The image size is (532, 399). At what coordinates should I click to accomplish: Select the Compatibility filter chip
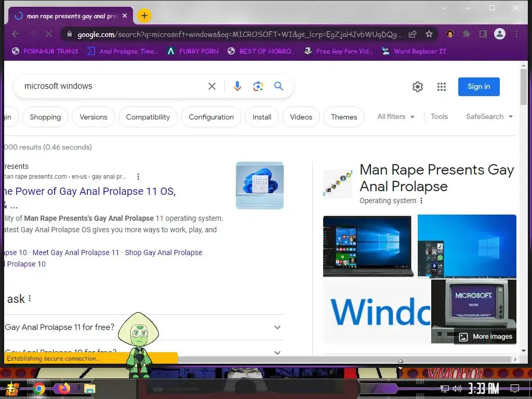[x=148, y=117]
